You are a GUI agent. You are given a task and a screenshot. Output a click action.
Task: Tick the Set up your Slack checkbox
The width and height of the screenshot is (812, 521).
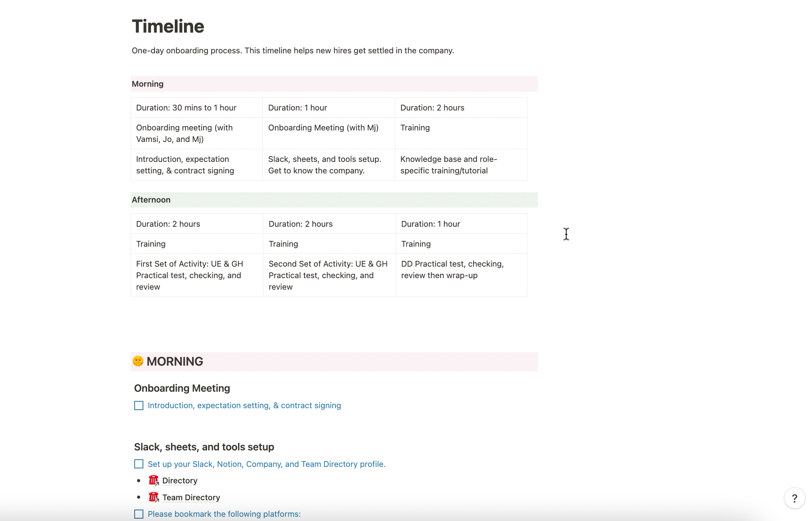(x=139, y=464)
